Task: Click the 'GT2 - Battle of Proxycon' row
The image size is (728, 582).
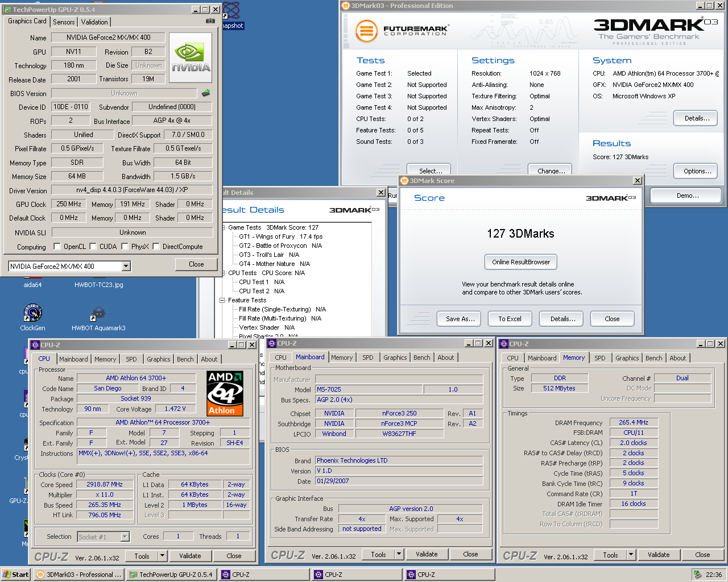Action: 280,246
